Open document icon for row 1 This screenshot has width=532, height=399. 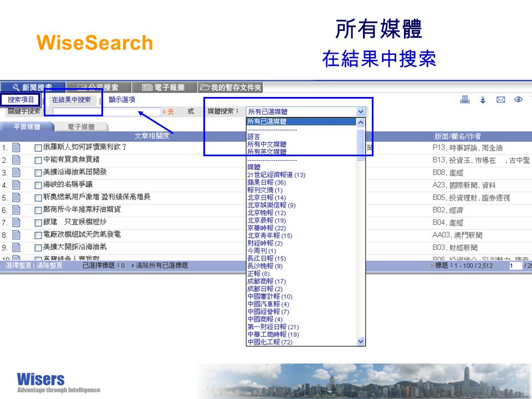pos(16,147)
